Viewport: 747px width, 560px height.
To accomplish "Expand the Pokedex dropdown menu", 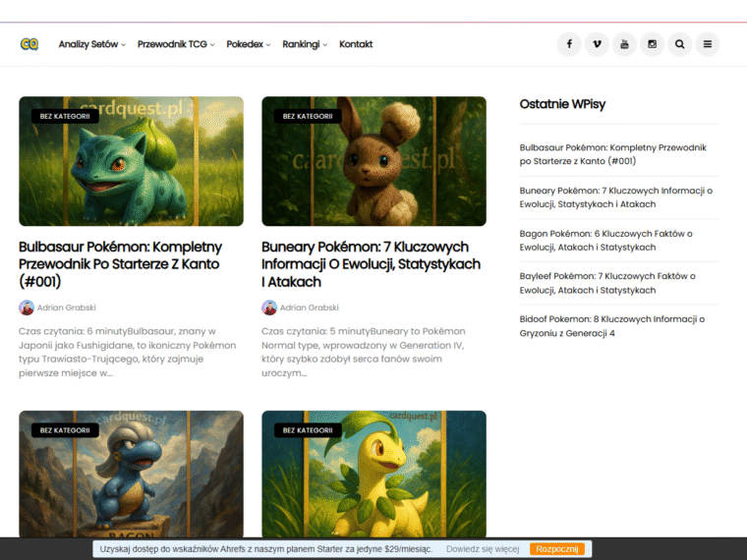I will (x=249, y=44).
